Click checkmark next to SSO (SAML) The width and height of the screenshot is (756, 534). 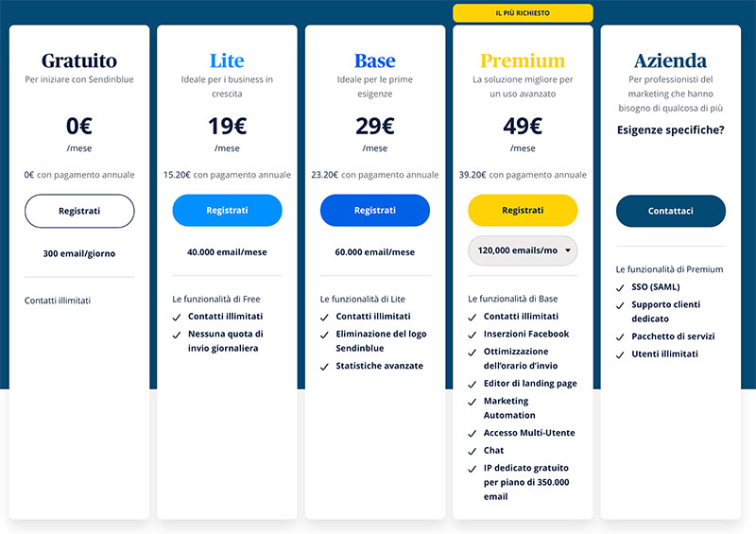[622, 287]
